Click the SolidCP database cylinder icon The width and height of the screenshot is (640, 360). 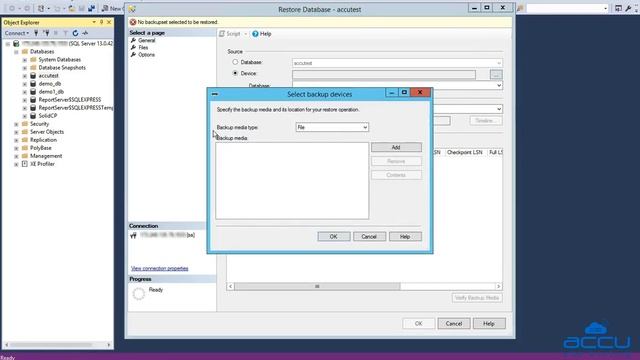[33, 116]
